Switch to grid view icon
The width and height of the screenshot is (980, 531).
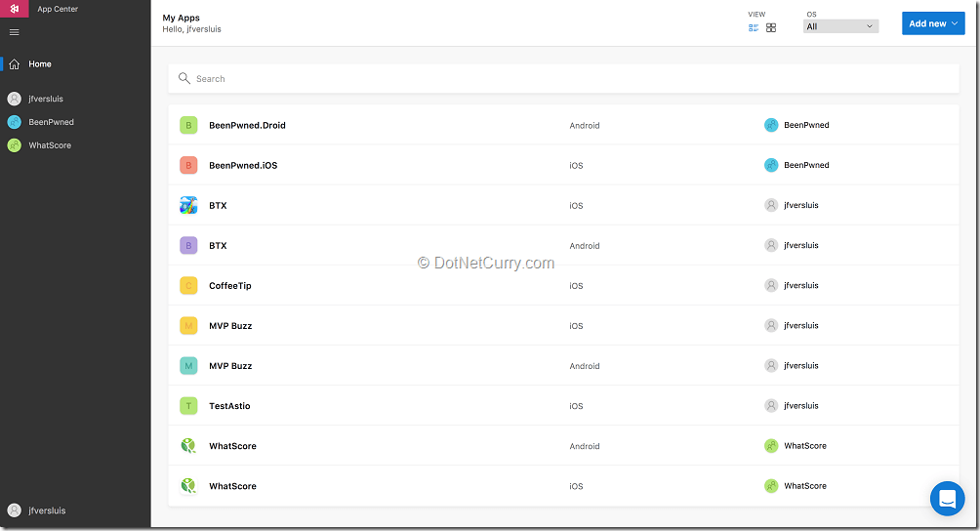tap(771, 27)
